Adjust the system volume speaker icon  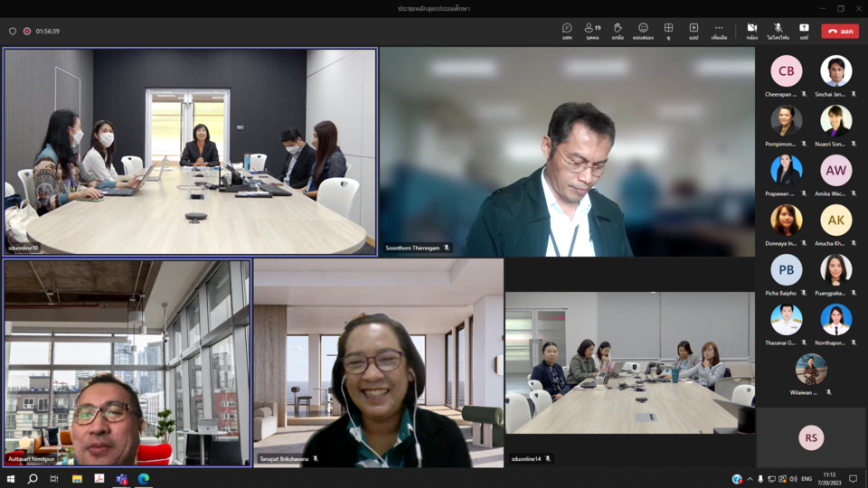pyautogui.click(x=793, y=479)
